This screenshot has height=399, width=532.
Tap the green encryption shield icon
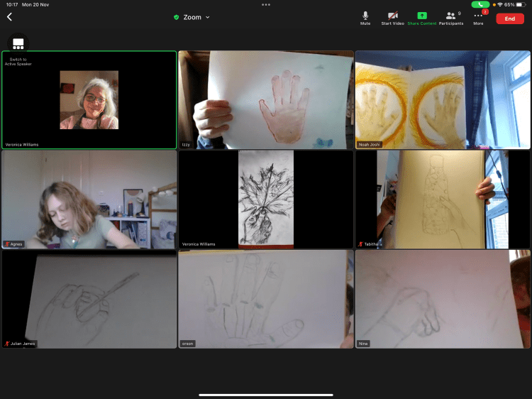tap(177, 17)
